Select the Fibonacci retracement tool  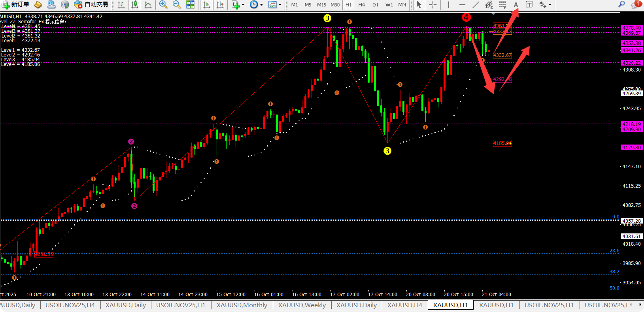[x=502, y=5]
